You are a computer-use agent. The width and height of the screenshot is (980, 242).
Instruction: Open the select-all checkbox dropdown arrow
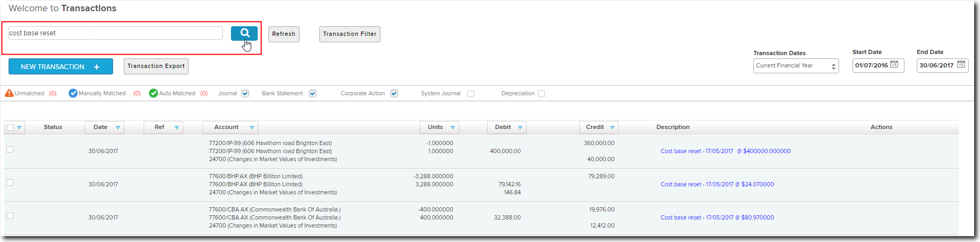(20, 127)
